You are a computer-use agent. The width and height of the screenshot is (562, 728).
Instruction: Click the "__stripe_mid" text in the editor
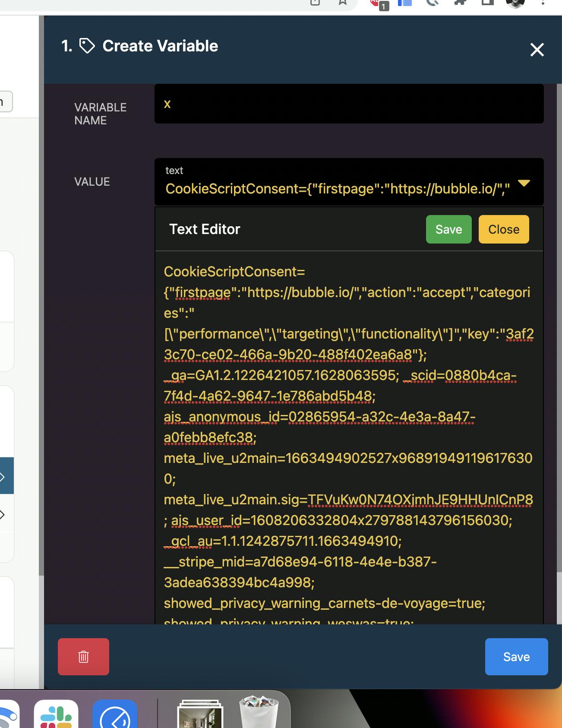[205, 562]
